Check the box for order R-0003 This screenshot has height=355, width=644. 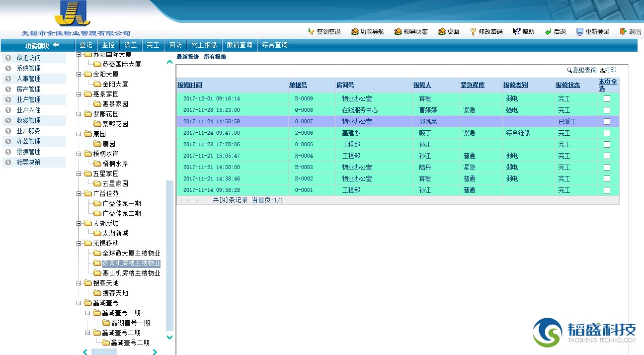pyautogui.click(x=607, y=167)
